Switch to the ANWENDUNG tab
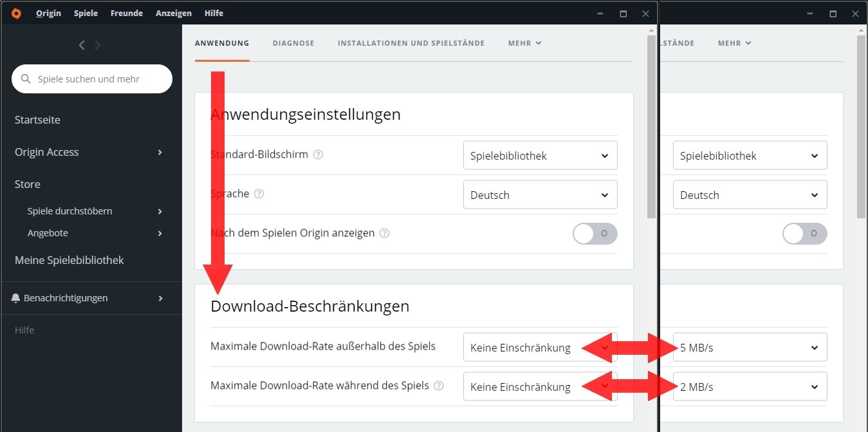The height and width of the screenshot is (432, 868). click(x=222, y=43)
